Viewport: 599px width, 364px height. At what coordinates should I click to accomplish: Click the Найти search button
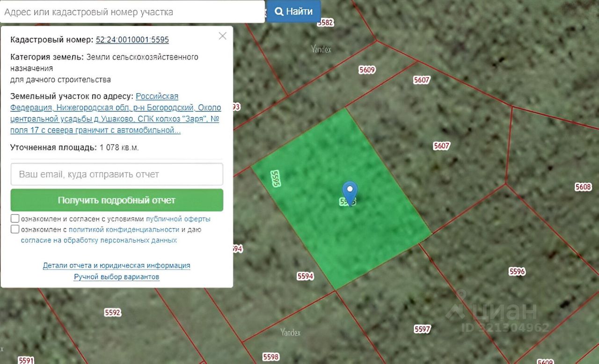(x=293, y=12)
